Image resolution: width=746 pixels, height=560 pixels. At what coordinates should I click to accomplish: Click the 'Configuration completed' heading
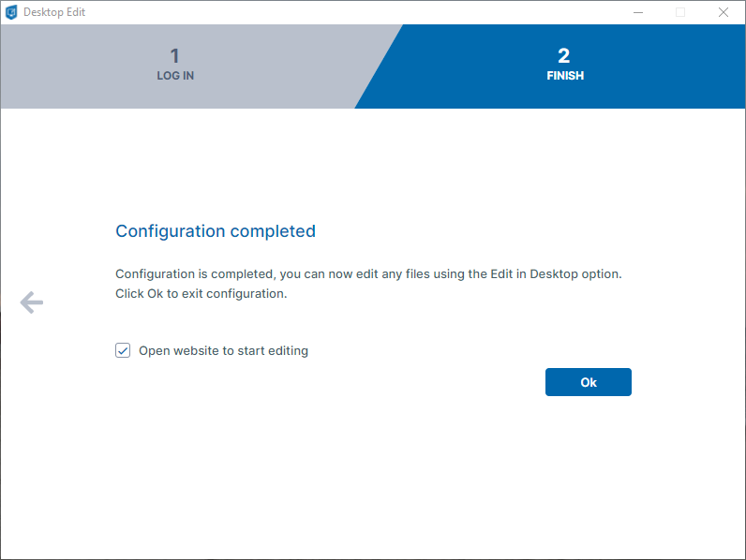tap(216, 231)
